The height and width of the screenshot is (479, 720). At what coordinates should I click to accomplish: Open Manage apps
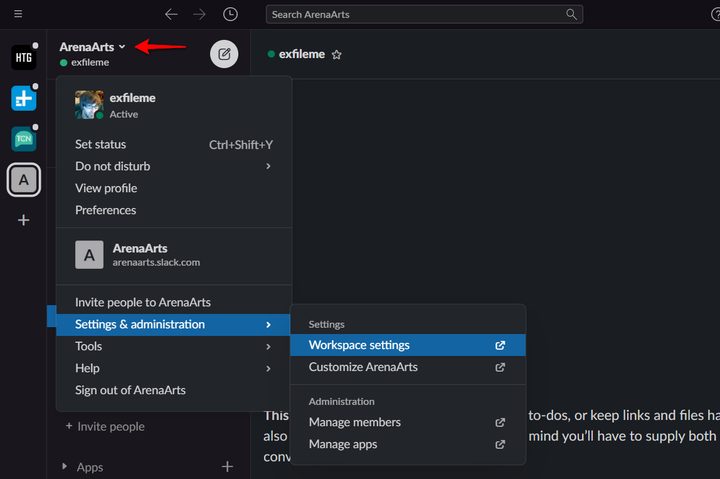click(x=408, y=444)
